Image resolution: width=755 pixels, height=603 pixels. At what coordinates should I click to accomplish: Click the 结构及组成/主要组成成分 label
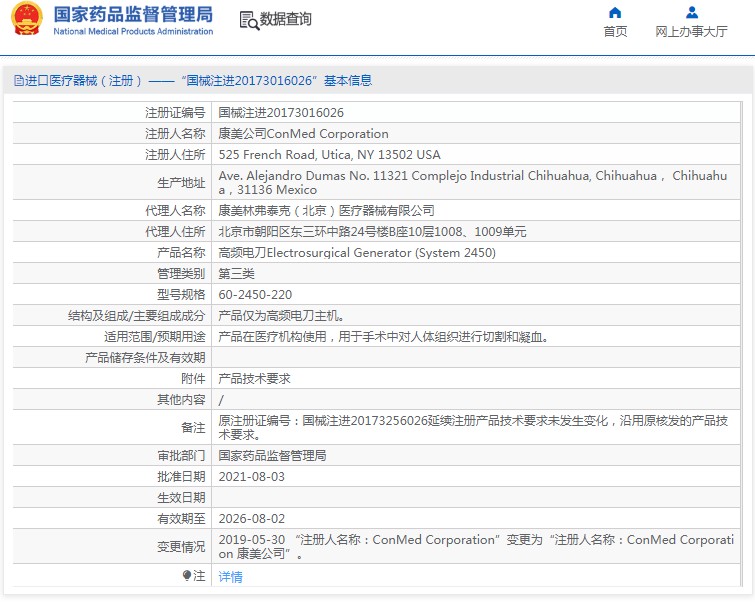point(137,316)
